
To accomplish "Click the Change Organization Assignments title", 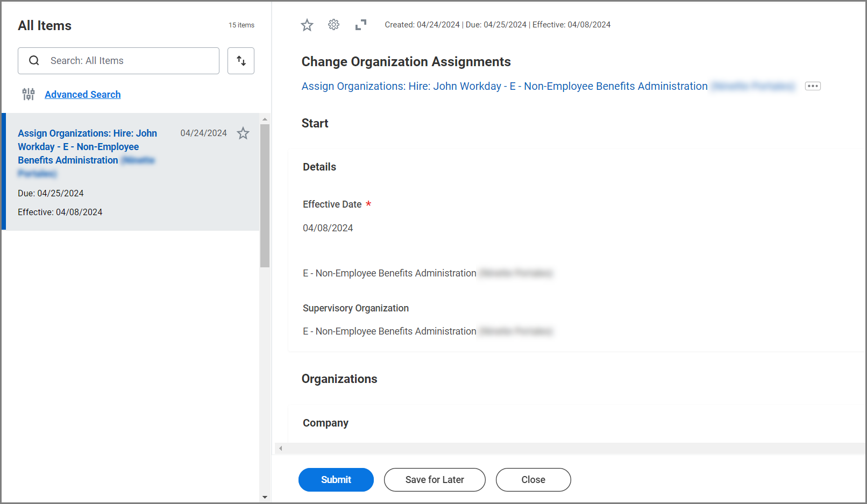I will click(x=406, y=62).
